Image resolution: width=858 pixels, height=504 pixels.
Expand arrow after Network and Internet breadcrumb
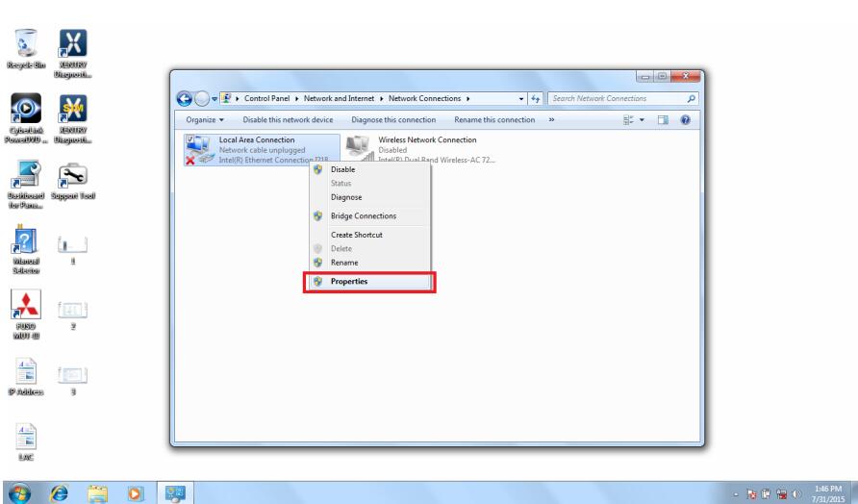[x=382, y=98]
